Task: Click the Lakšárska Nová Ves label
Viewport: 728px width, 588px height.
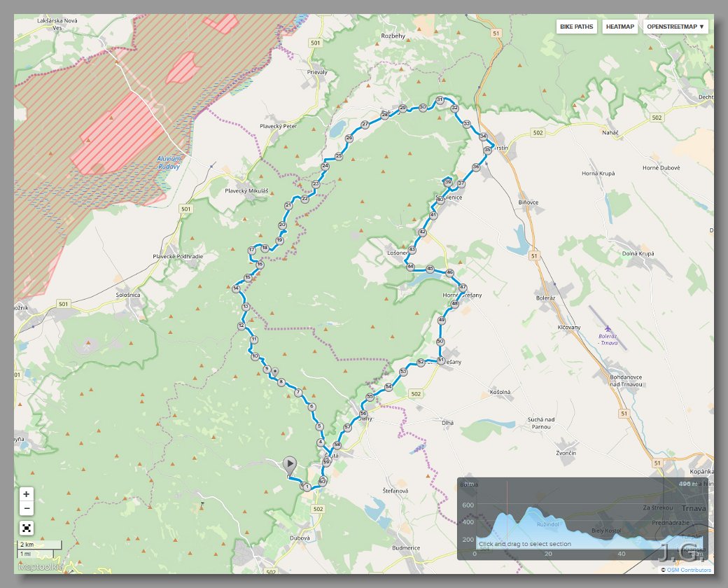Action: (x=57, y=24)
